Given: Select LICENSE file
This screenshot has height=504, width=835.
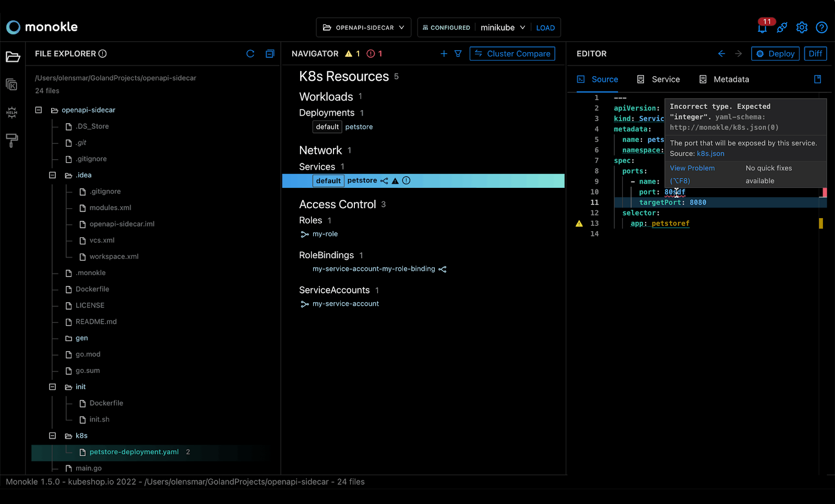Looking at the screenshot, I should tap(90, 306).
